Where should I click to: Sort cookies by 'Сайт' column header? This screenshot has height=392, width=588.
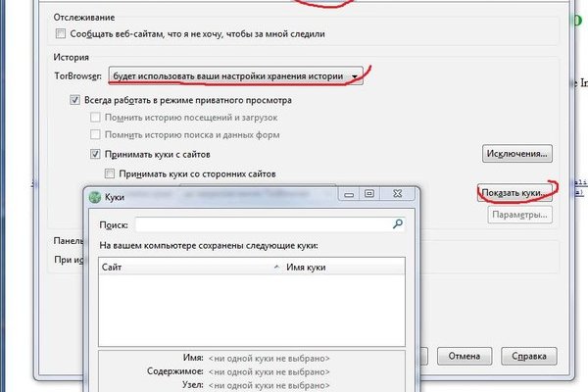[x=176, y=267]
